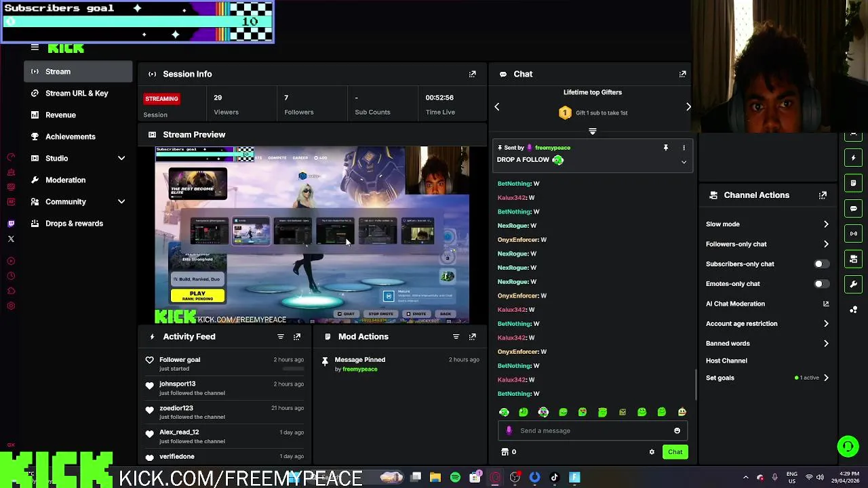Filter the Activity Feed list
Image resolution: width=868 pixels, height=488 pixels.
(x=280, y=336)
